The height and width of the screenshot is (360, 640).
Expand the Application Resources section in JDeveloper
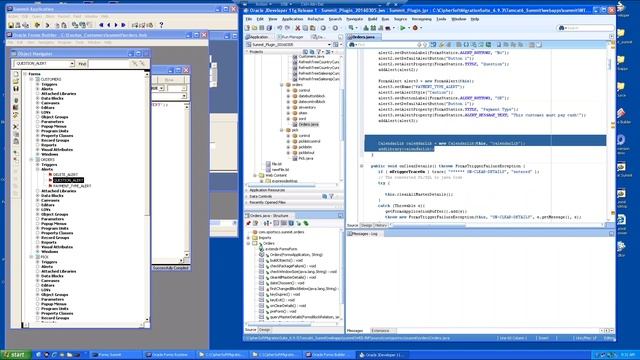(x=247, y=190)
